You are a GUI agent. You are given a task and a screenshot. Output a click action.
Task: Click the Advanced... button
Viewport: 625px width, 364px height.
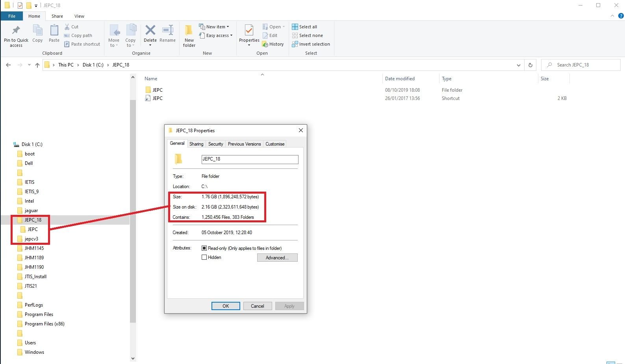tap(277, 258)
